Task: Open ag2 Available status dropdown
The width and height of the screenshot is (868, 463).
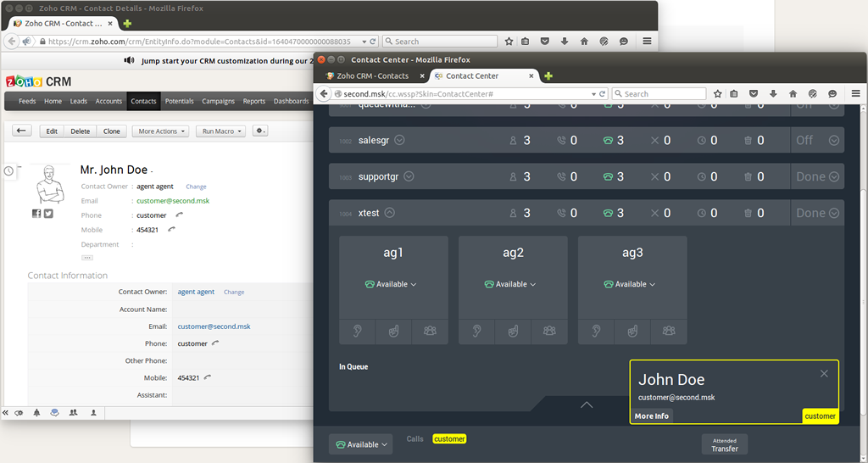Action: click(x=510, y=284)
